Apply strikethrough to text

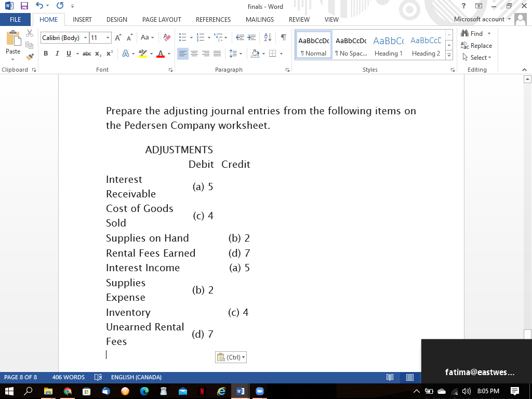coord(86,53)
